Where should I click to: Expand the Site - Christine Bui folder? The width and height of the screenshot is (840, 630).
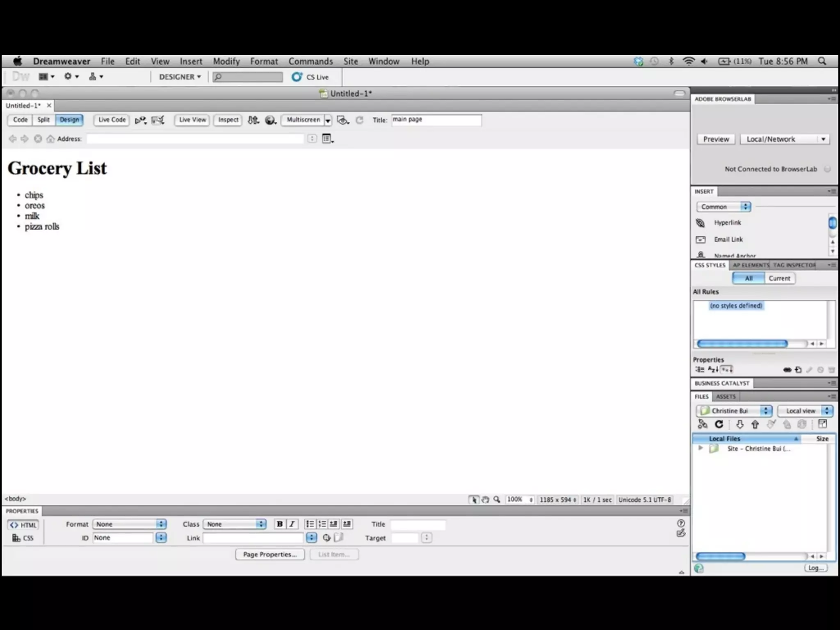[701, 448]
